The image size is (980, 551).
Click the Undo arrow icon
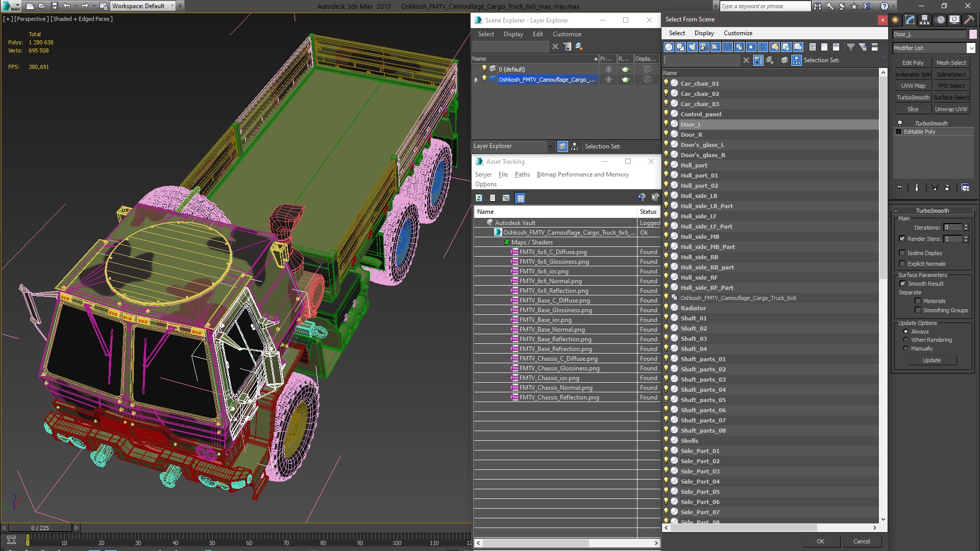66,6
